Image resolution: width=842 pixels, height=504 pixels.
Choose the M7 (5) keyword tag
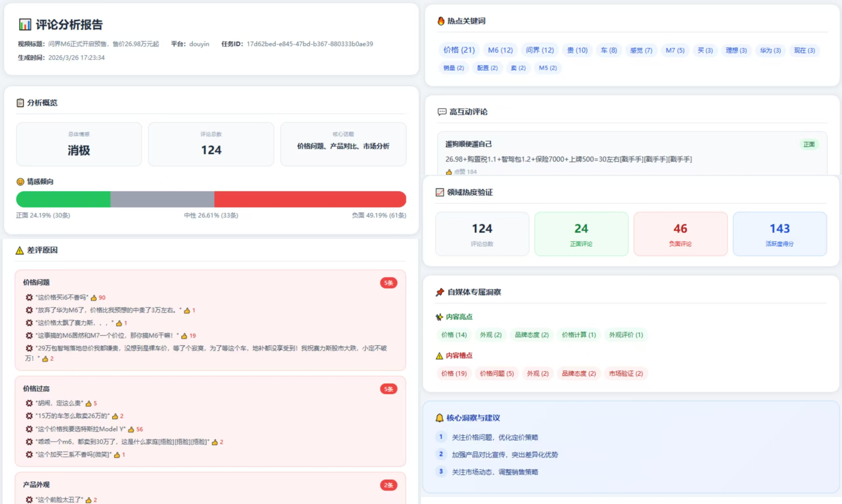click(675, 50)
